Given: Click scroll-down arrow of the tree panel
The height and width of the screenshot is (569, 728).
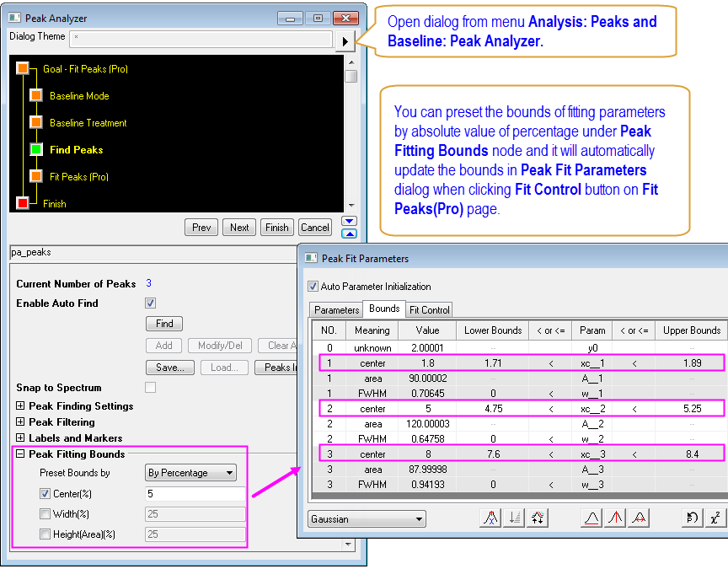Looking at the screenshot, I should click(351, 206).
